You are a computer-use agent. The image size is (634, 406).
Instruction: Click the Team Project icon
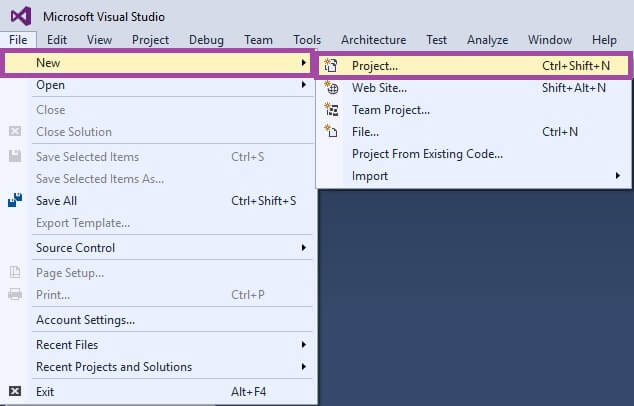(x=332, y=109)
